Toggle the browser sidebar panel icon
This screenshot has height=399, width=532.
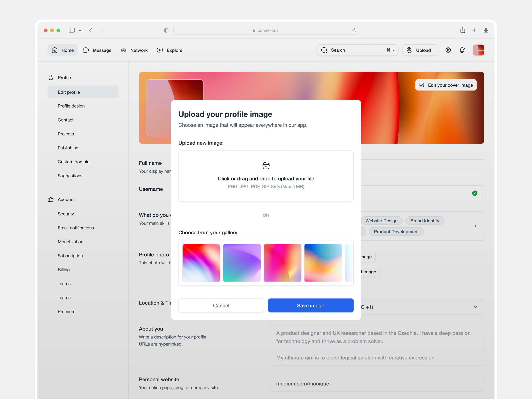coord(71,30)
